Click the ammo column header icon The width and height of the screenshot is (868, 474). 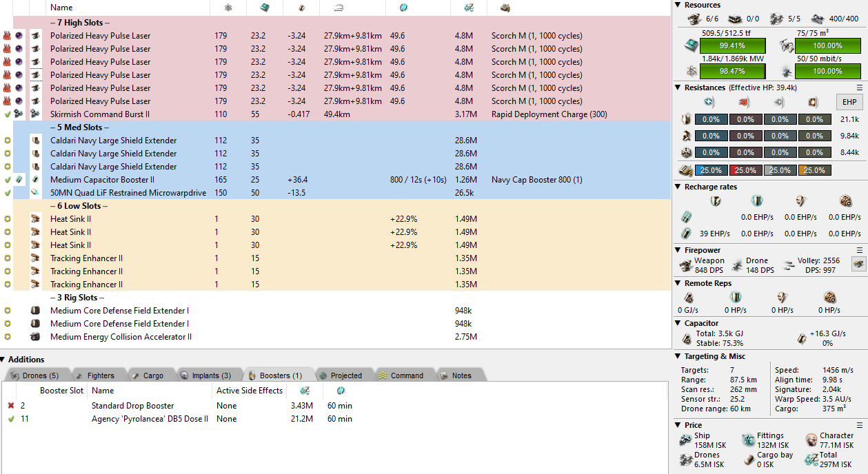(505, 8)
